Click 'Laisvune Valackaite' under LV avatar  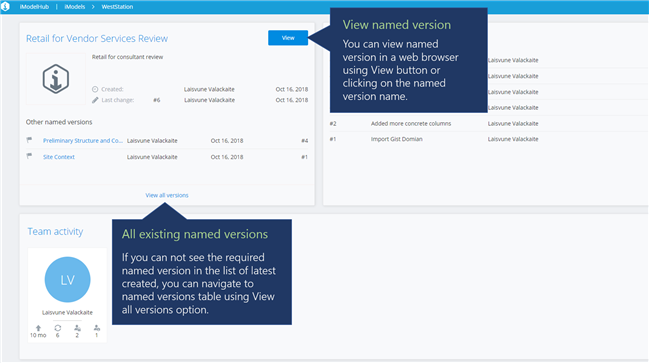[67, 313]
